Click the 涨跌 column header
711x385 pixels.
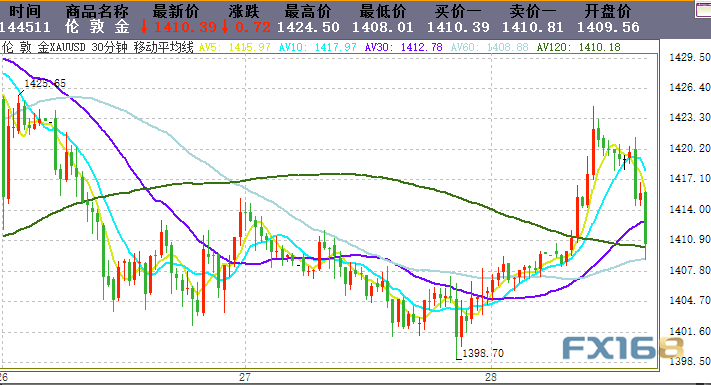244,11
